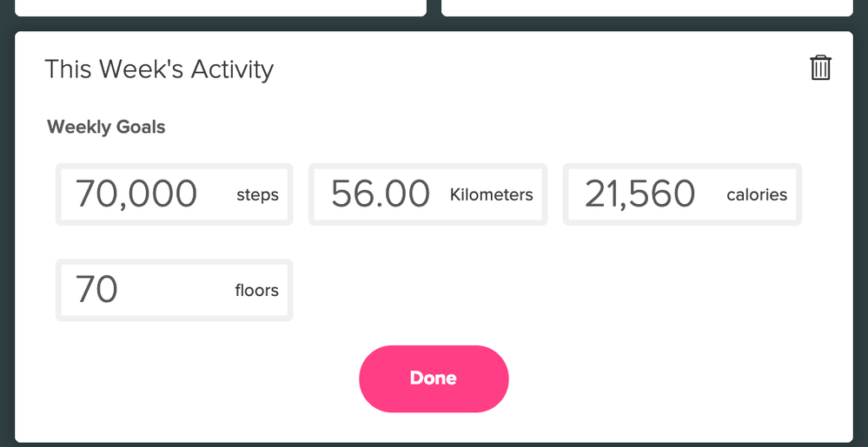Click the "floors" unit label

[x=256, y=290]
